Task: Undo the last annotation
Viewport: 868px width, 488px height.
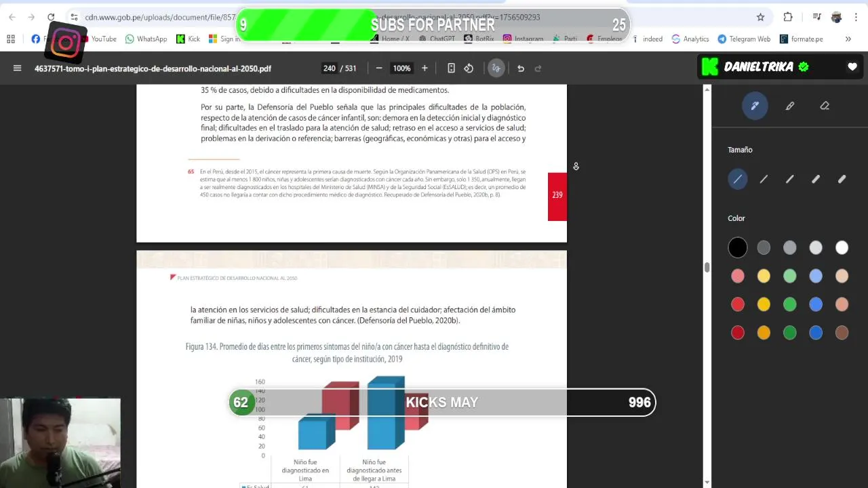Action: pos(521,68)
